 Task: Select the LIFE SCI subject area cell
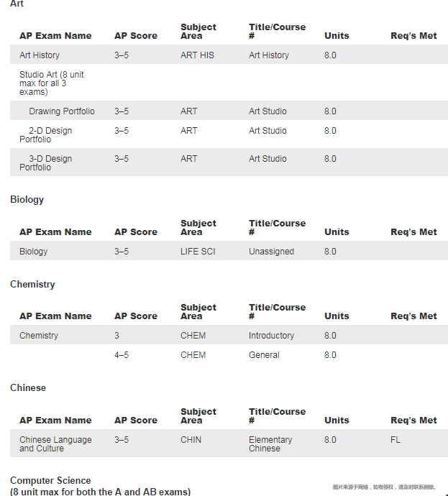click(198, 252)
